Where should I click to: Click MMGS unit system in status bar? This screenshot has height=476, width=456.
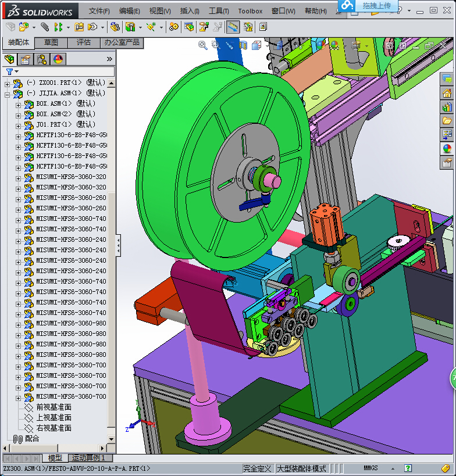(370, 468)
